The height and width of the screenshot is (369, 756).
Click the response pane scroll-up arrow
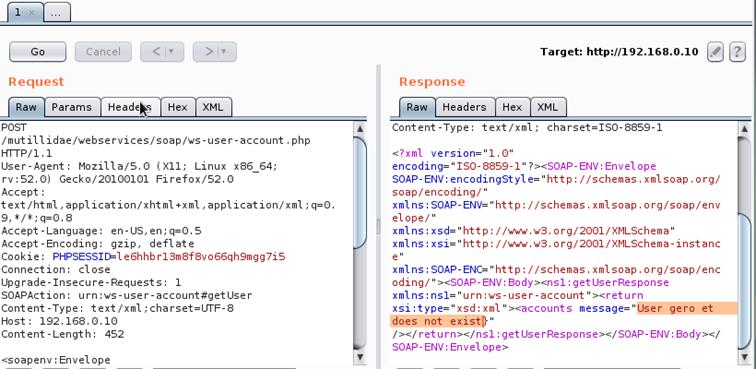coord(744,129)
